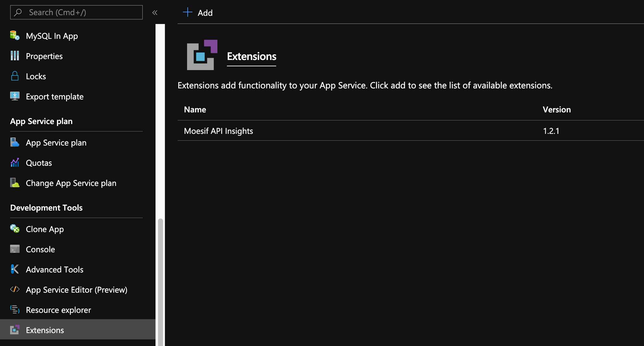Select App Service plan menu item
The image size is (644, 346).
[56, 142]
